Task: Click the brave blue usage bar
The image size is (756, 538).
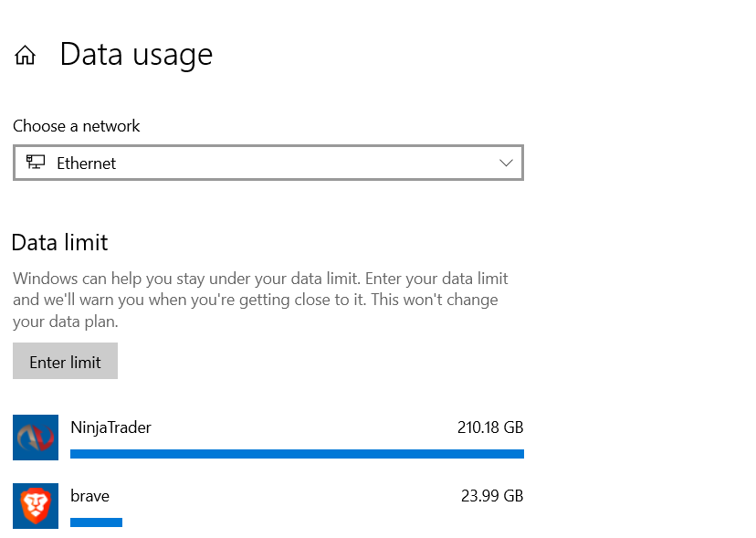Action: [x=96, y=522]
